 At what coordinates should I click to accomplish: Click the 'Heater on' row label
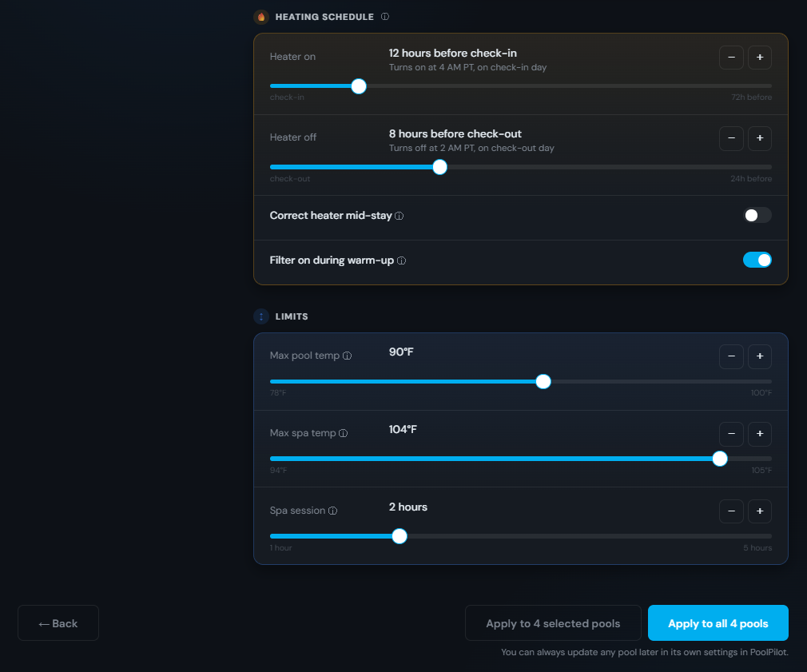click(292, 57)
